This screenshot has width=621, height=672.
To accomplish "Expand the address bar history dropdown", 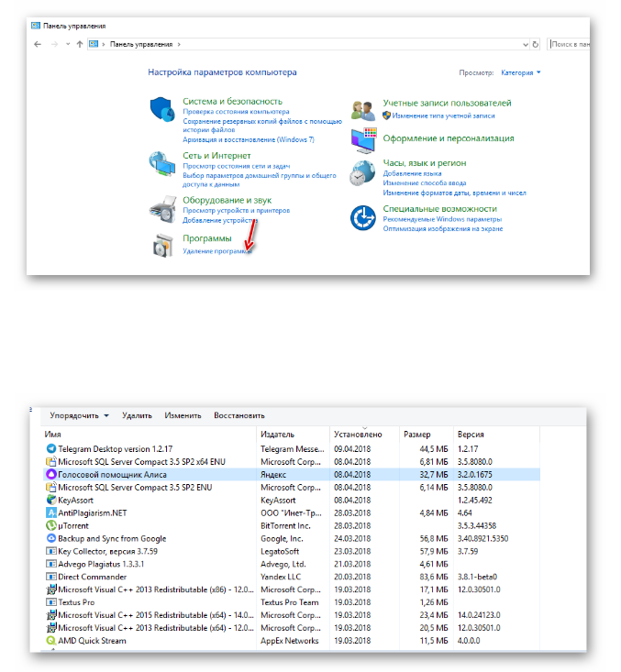I will pos(526,45).
